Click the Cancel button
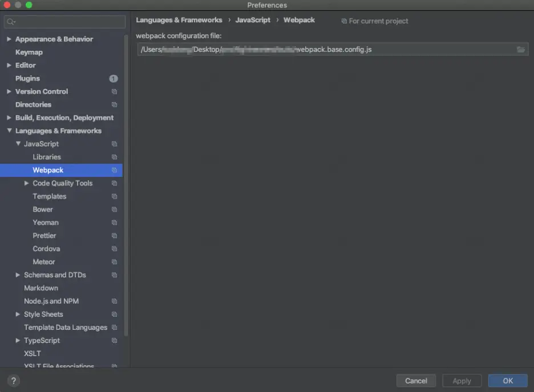Screen dimensions: 534x392 coord(416,381)
